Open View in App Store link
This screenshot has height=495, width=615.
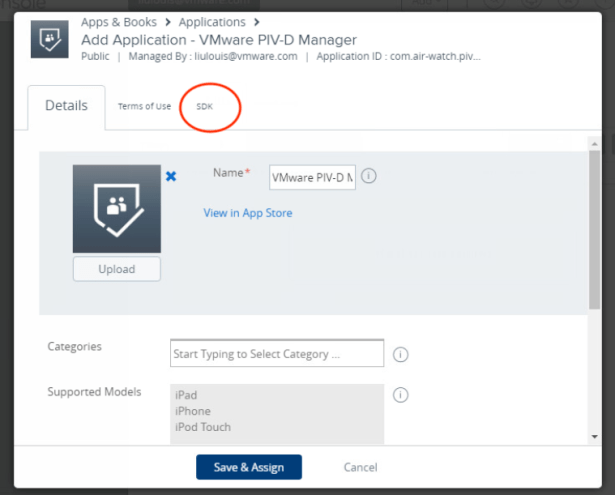[247, 213]
